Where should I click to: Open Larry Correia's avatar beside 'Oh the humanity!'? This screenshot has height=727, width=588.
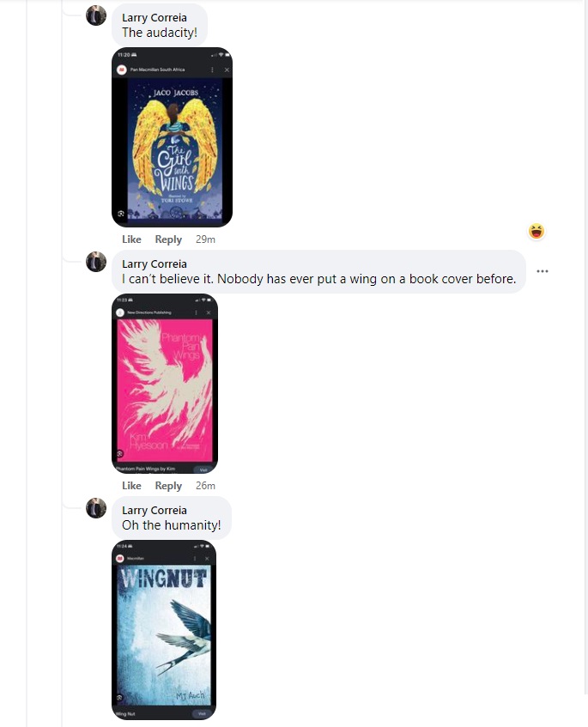[x=96, y=508]
